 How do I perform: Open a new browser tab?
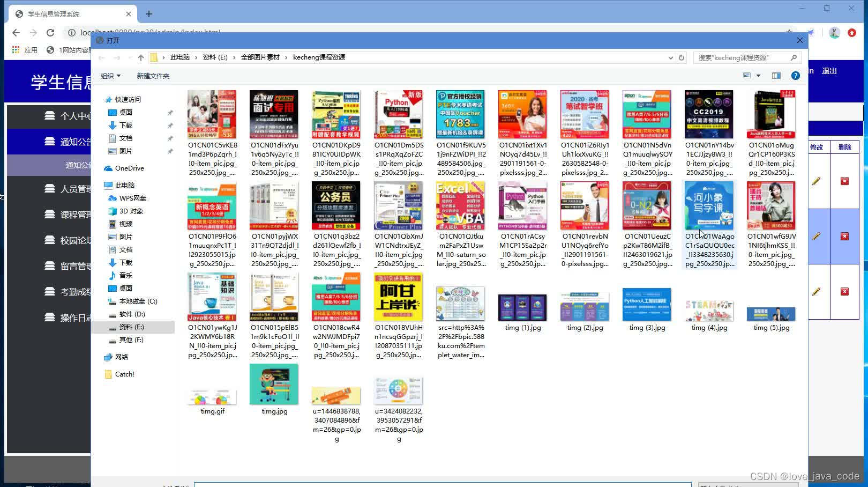149,14
